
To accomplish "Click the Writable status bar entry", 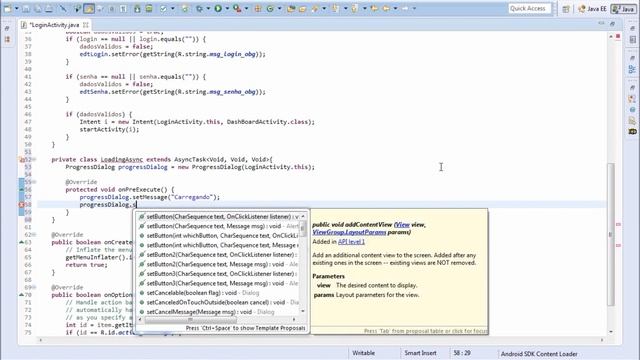I will pyautogui.click(x=363, y=353).
